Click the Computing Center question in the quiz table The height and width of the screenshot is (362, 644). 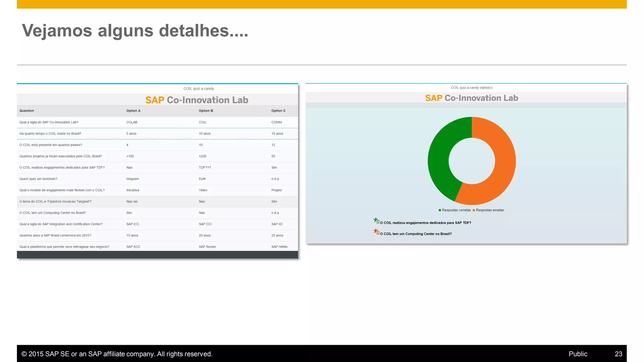[x=53, y=213]
